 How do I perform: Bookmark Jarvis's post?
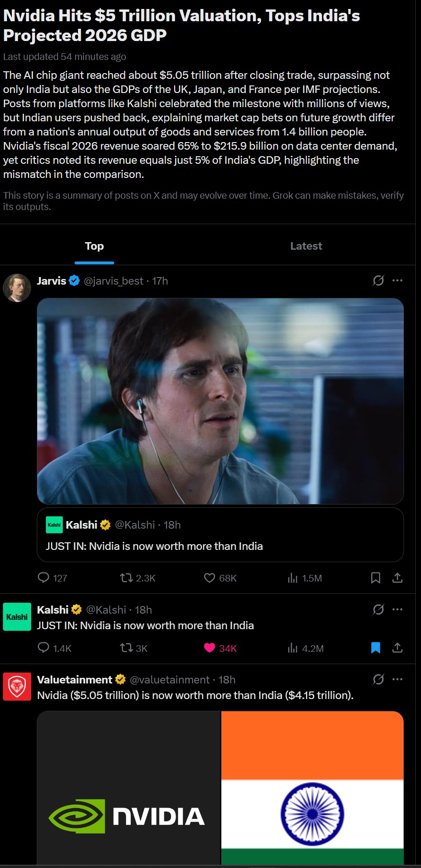click(376, 578)
